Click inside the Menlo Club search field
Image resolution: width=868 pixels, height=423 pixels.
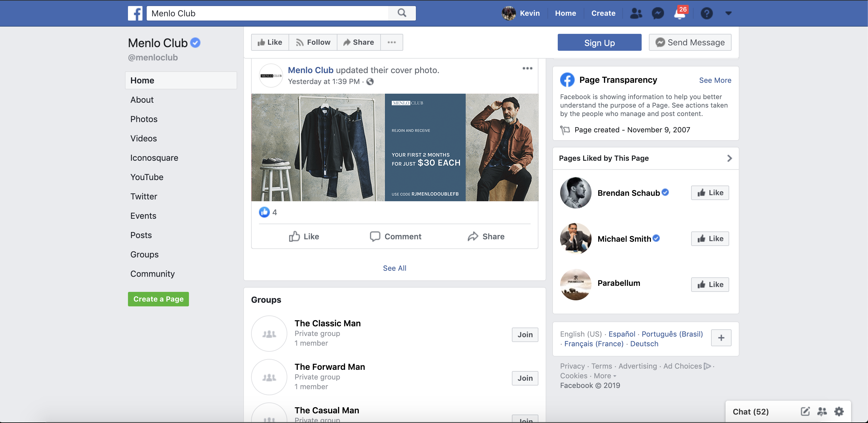click(267, 13)
